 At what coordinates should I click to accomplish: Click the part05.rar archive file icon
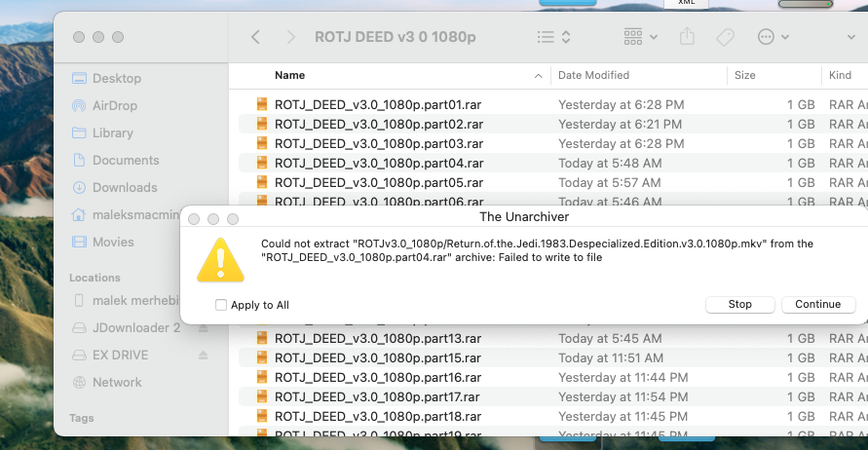point(262,182)
